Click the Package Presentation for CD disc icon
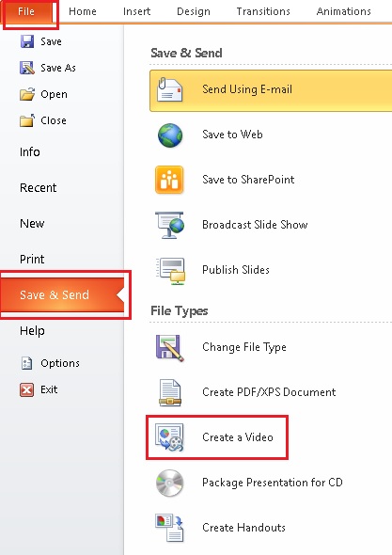The image size is (392, 555). [170, 483]
